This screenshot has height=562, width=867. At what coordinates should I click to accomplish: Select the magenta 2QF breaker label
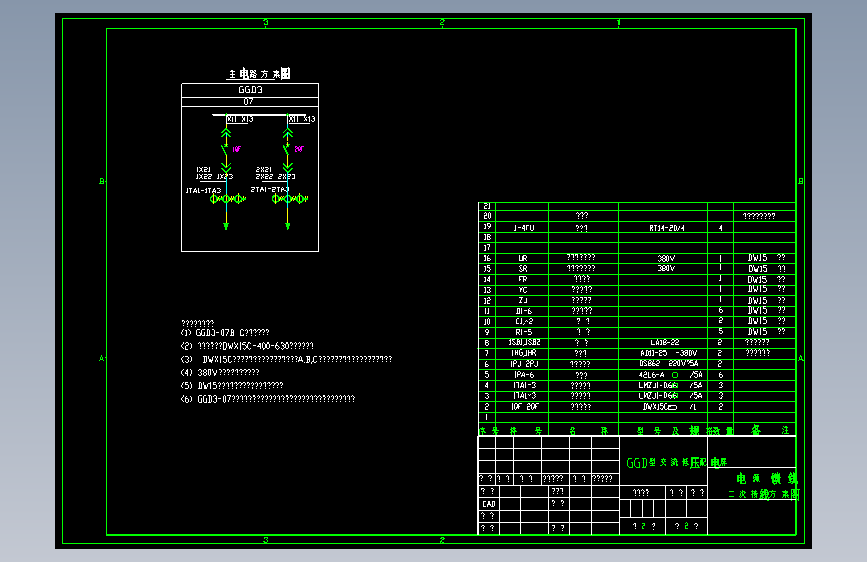click(299, 149)
